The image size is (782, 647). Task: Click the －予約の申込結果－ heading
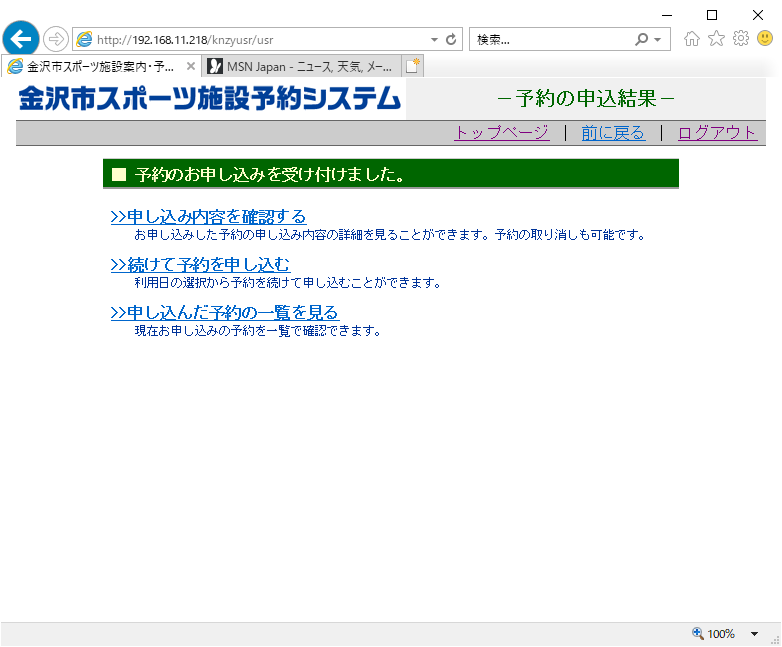click(x=586, y=98)
